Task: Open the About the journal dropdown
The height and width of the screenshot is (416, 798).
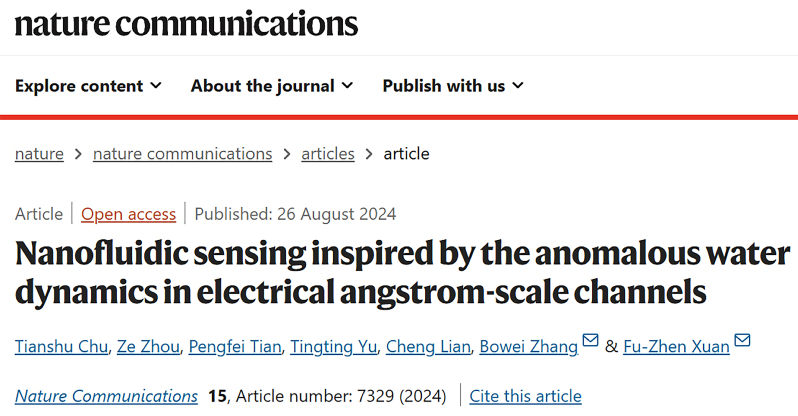Action: (272, 86)
